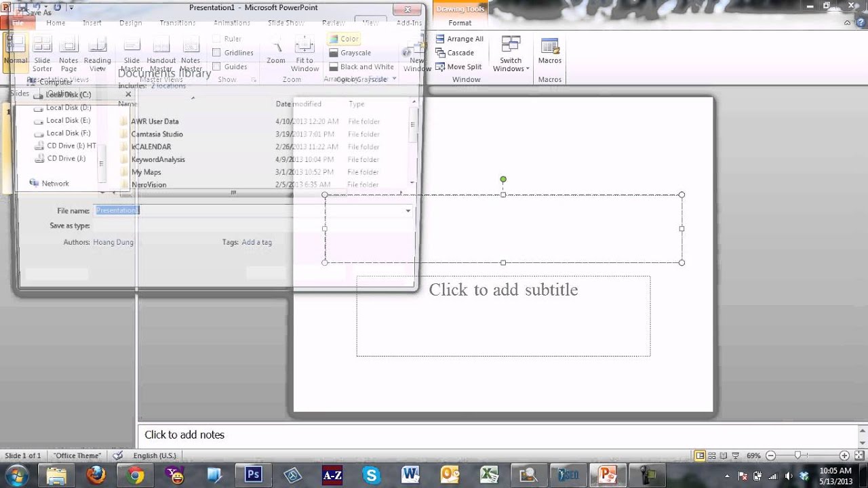Open the Design ribbon tab
The height and width of the screenshot is (488, 868).
[130, 23]
